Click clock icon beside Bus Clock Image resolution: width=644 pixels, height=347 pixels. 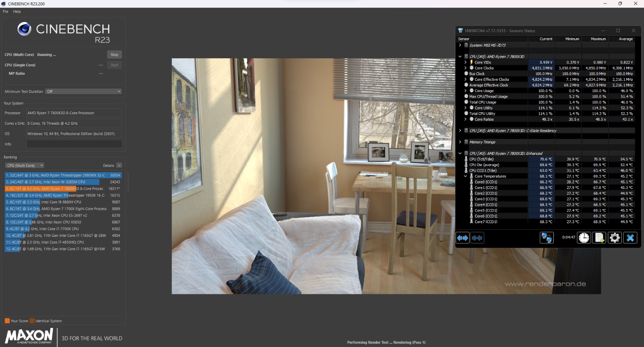[466, 74]
